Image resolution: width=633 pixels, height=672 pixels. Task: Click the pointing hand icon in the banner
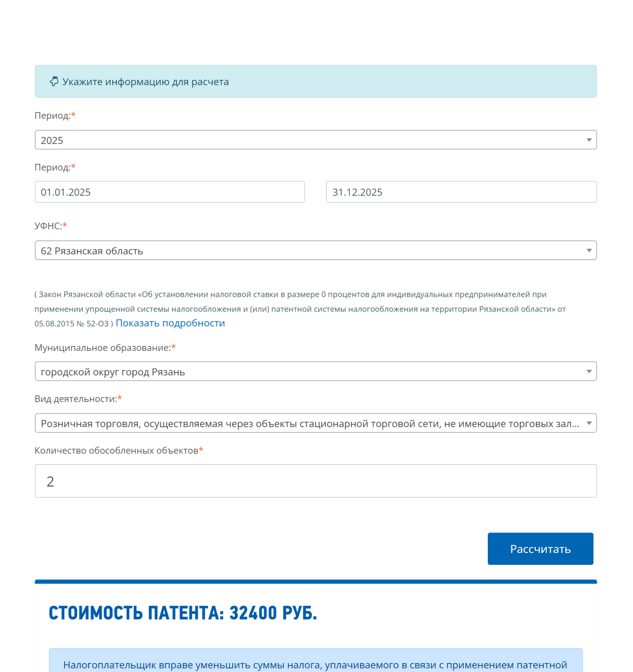tap(54, 81)
